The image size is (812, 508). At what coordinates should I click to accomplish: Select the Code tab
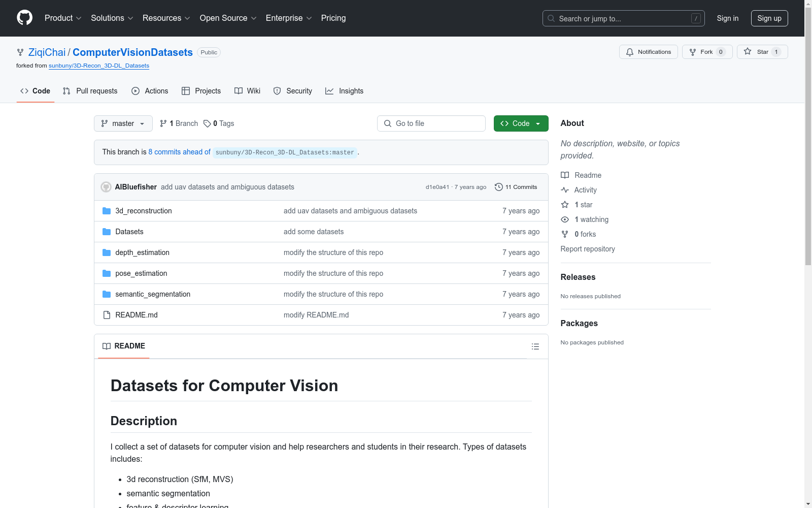[x=36, y=91]
